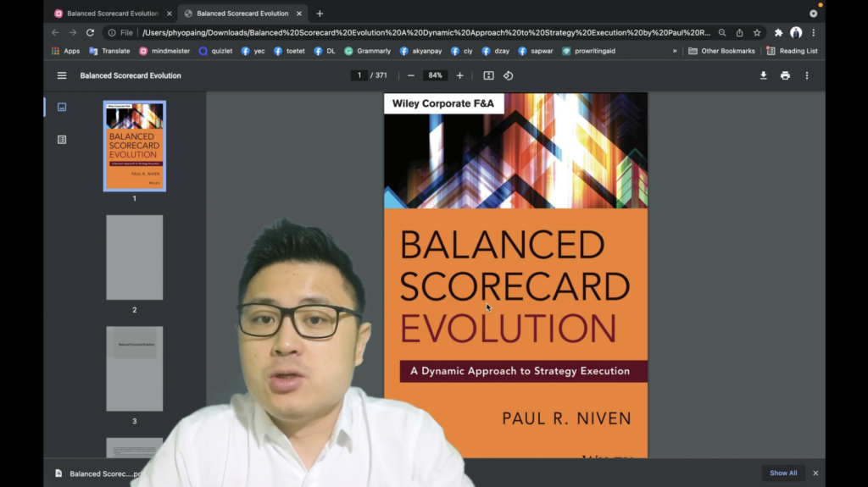Image resolution: width=868 pixels, height=487 pixels.
Task: Open the dzay bookmark
Action: point(496,51)
